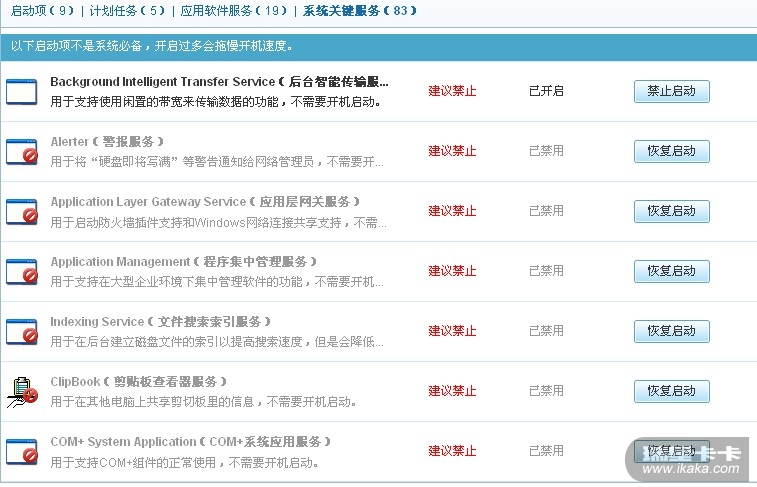This screenshot has height=487, width=757.
Task: Select the Alerter（警报服务）title
Action: point(107,141)
